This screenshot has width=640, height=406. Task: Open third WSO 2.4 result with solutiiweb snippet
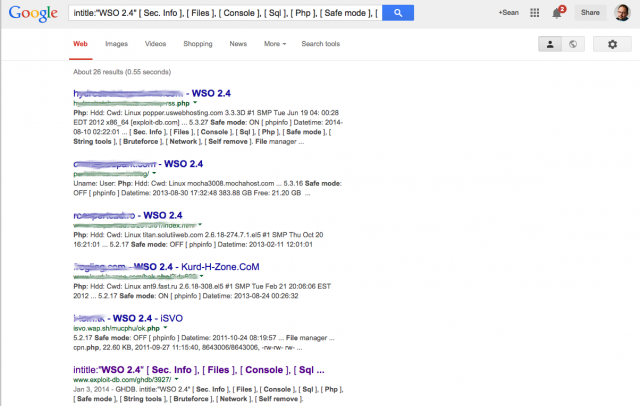point(128,215)
